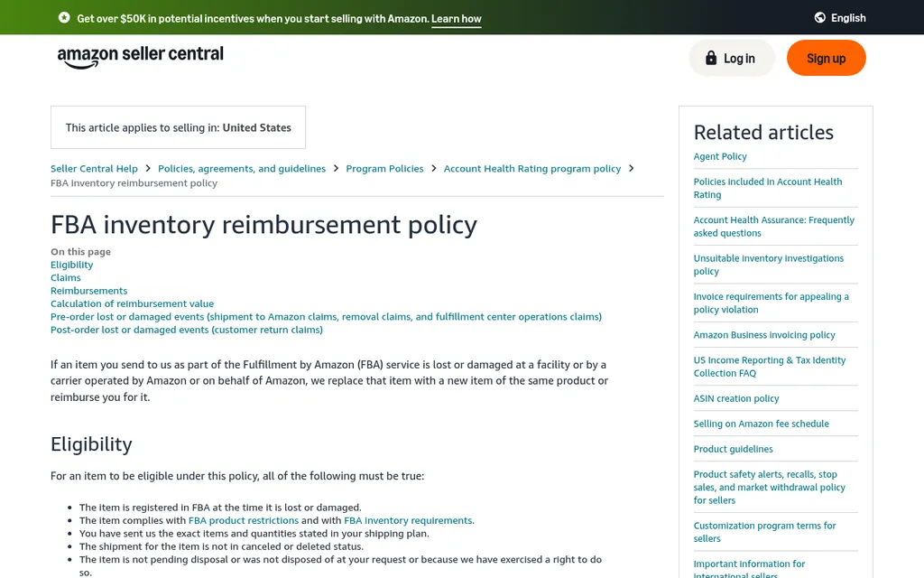This screenshot has height=578, width=924.
Task: Open Customization program terms for sellers
Action: pos(765,532)
